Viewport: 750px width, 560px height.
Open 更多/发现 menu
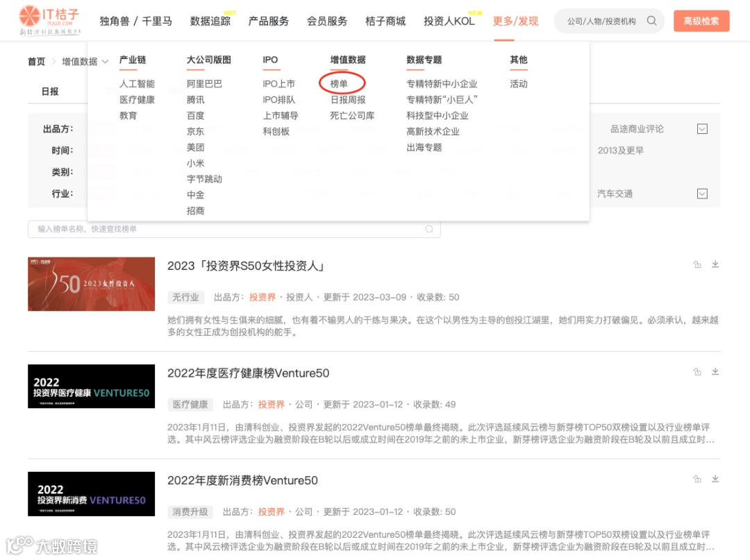coord(515,21)
